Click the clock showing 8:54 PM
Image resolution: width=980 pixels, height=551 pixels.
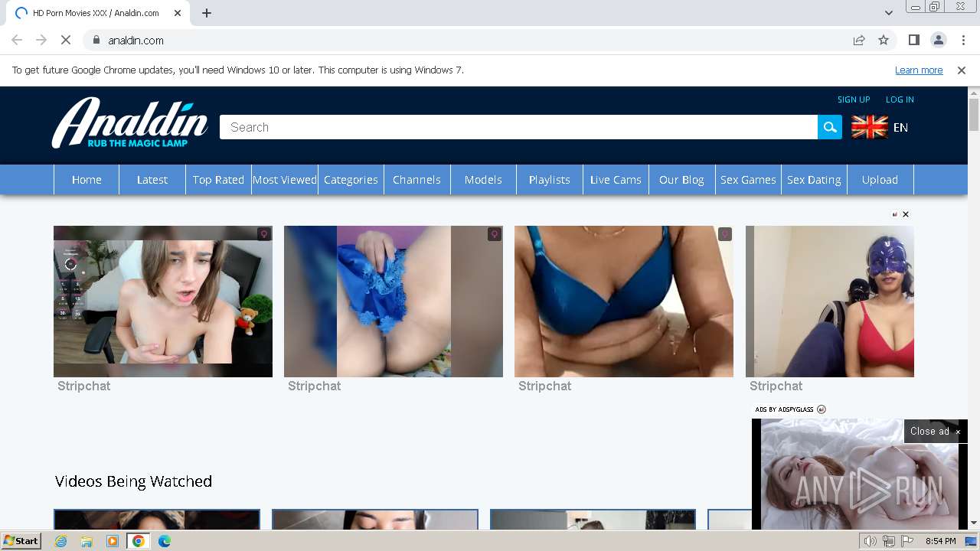pyautogui.click(x=940, y=541)
